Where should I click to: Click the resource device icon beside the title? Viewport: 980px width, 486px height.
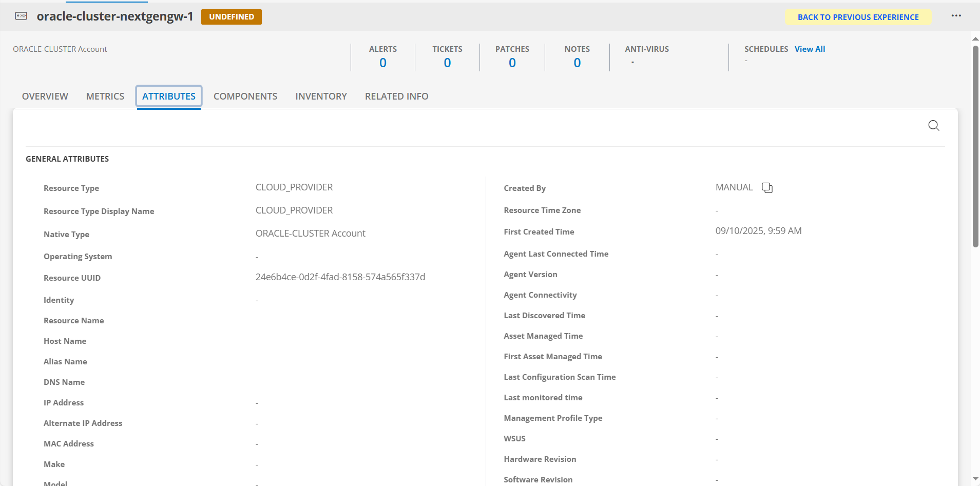21,16
